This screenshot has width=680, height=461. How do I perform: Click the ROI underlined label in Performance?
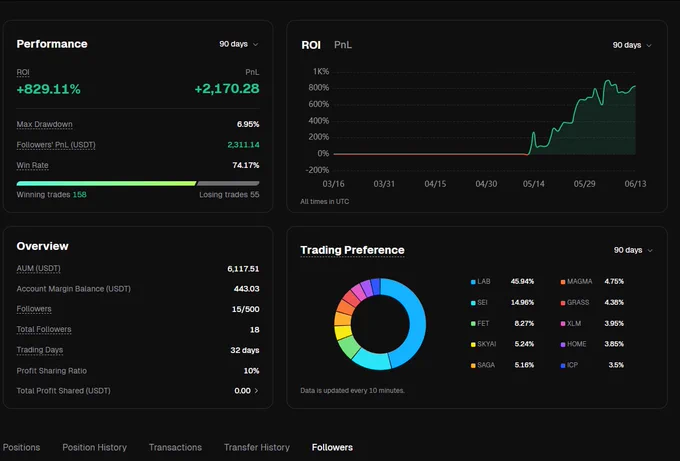tap(23, 72)
